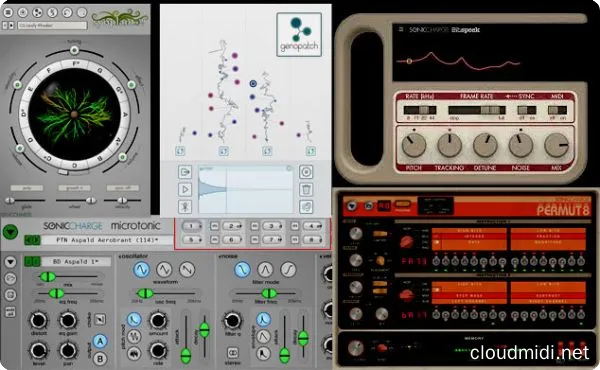Click the Bitspeak PITCH knob
Screen dimensions: 600x370
(414, 145)
